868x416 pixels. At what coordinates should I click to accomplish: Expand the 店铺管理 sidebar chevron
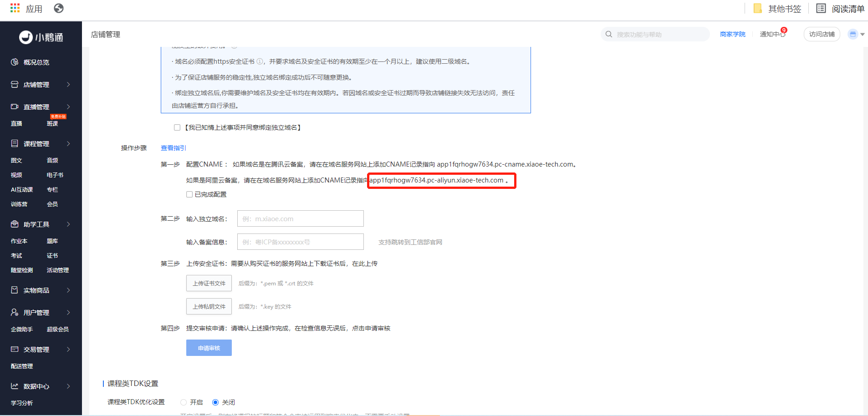[x=68, y=84]
